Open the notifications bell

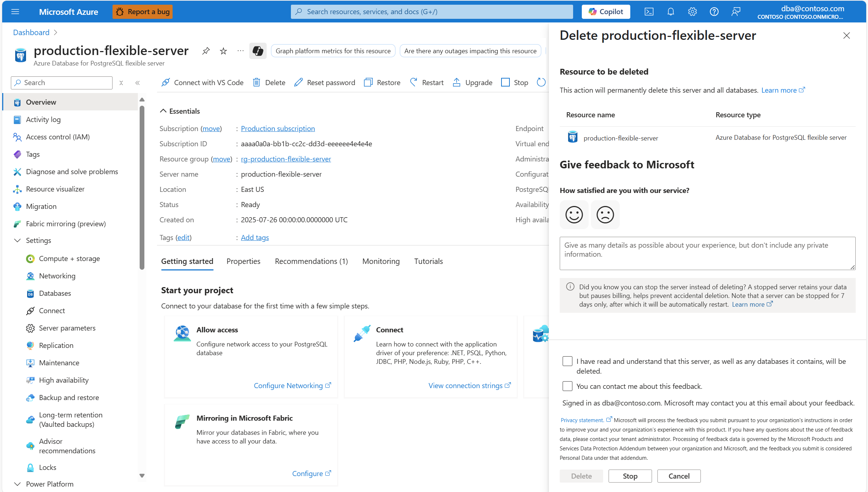tap(670, 12)
